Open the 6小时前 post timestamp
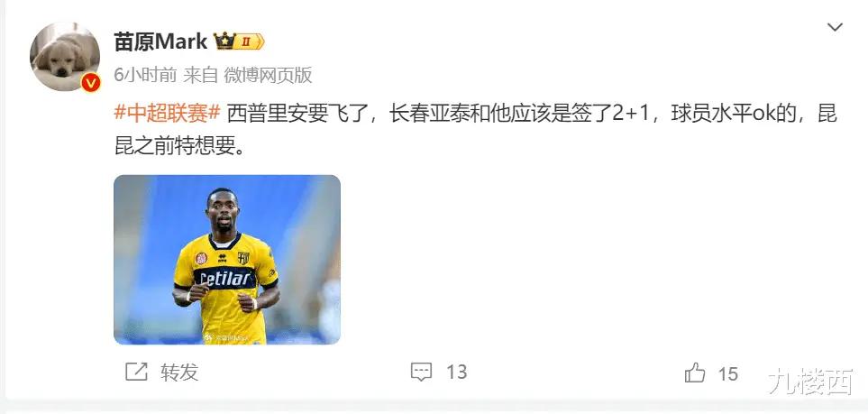This screenshot has height=414, width=868. (145, 75)
